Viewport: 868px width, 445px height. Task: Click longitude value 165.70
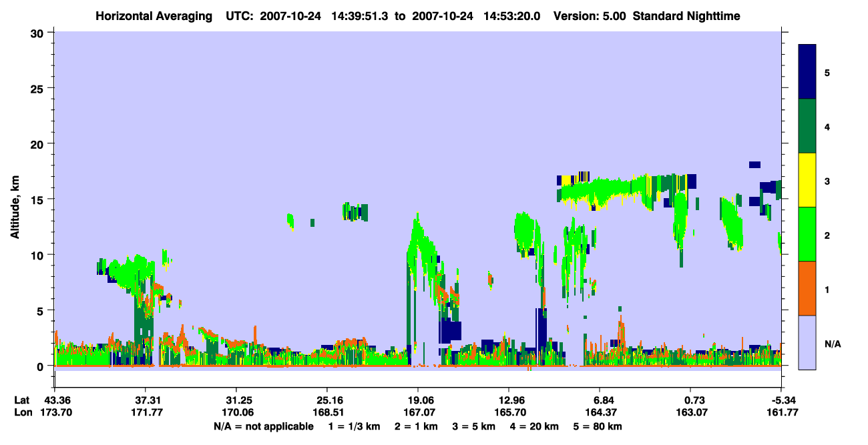pyautogui.click(x=509, y=412)
